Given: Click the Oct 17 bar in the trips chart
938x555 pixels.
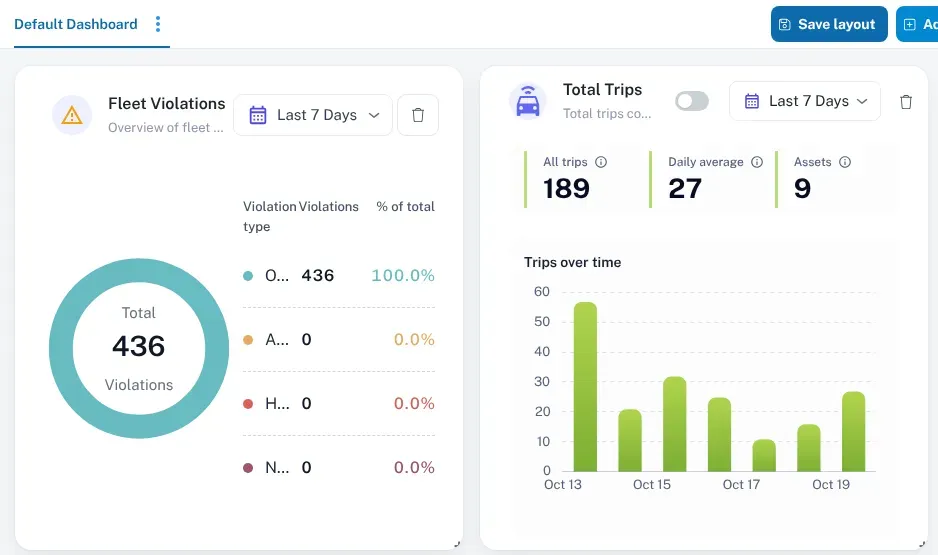Looking at the screenshot, I should (x=764, y=455).
